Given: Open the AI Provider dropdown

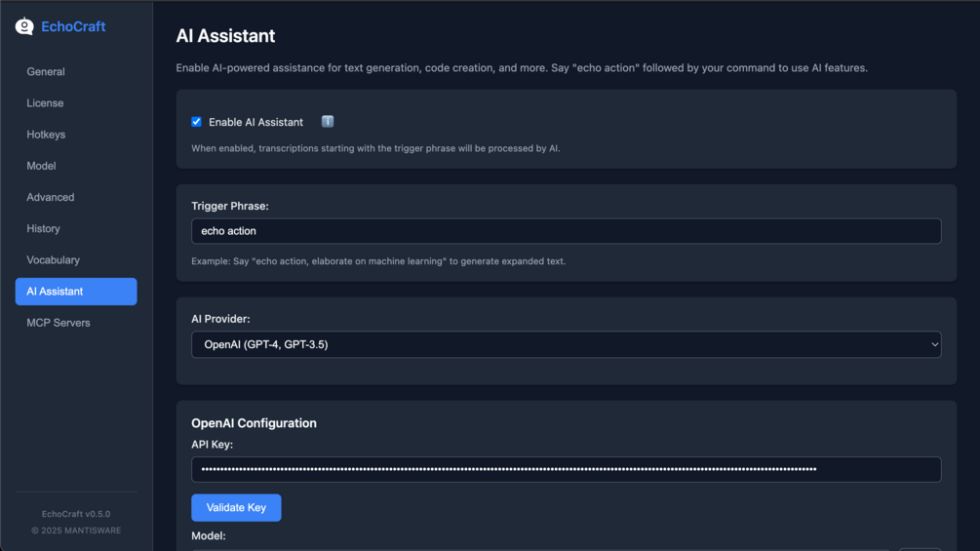Looking at the screenshot, I should click(566, 344).
